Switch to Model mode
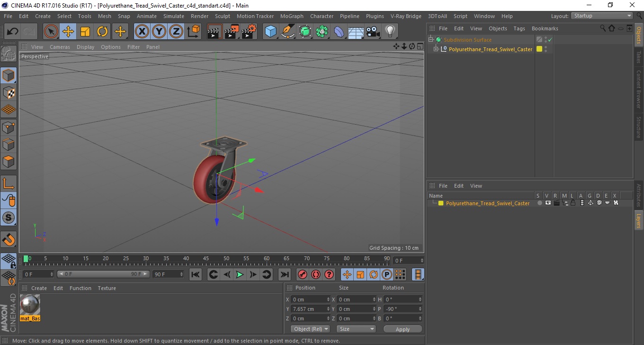644x345 pixels. [x=9, y=75]
